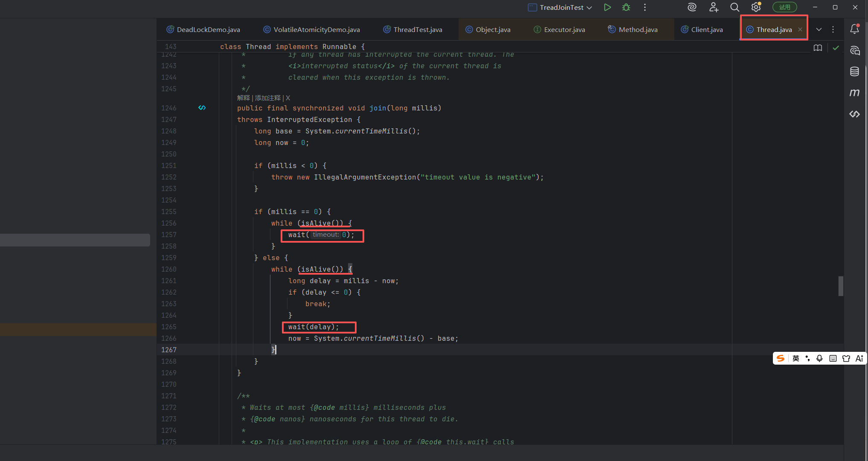The image size is (868, 461).
Task: Click the 解释 code lens link
Action: point(244,98)
